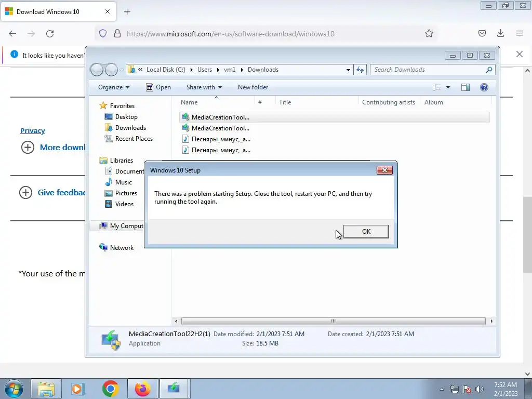Click the site security padlock icon
The width and height of the screenshot is (532, 399).
point(117,33)
